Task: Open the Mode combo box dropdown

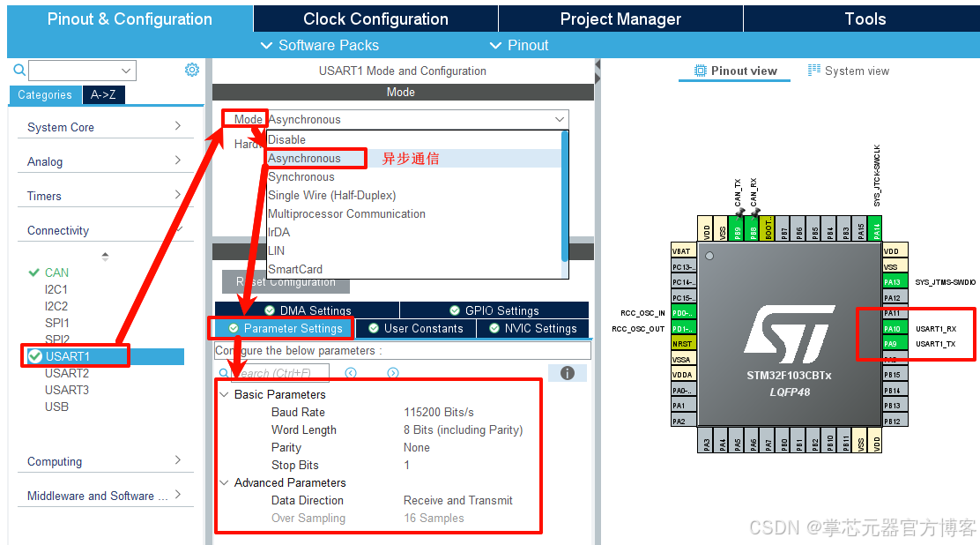Action: [560, 120]
